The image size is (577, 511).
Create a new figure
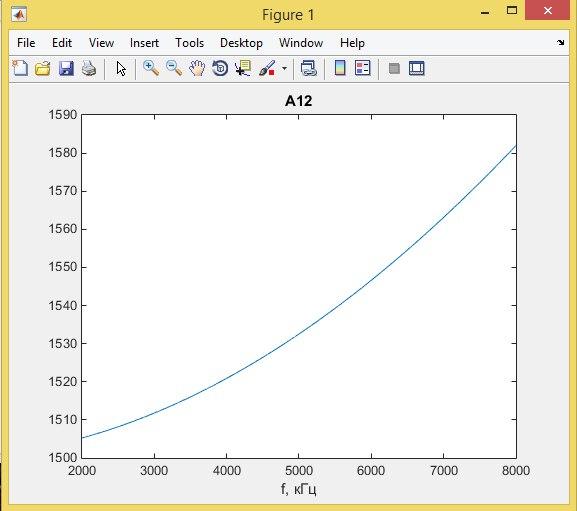(20, 68)
